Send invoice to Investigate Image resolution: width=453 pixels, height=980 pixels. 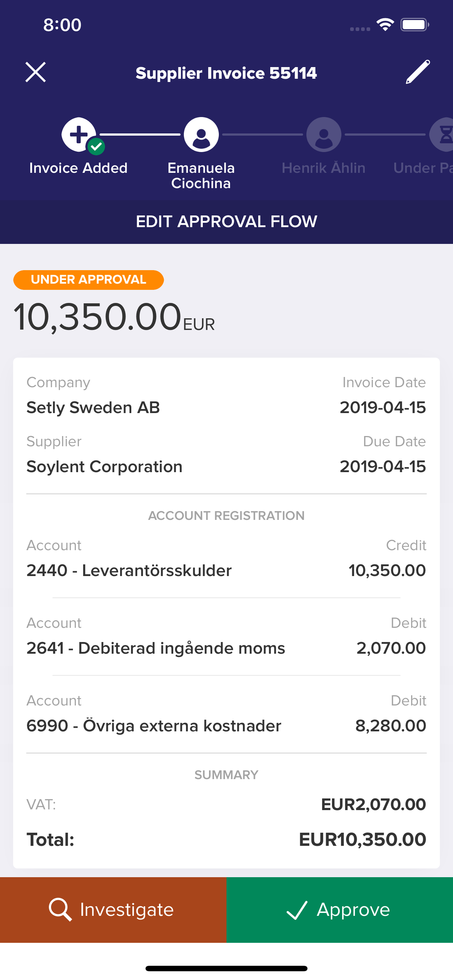pos(113,910)
